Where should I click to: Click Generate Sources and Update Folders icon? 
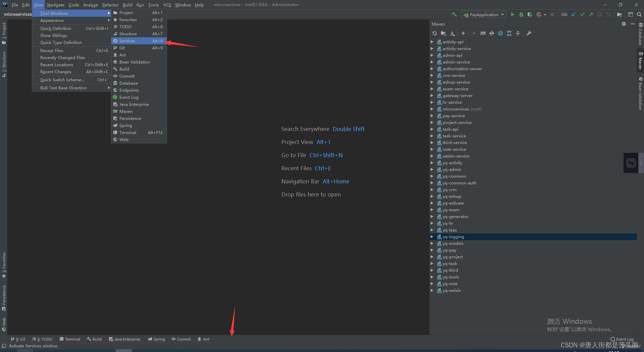tap(443, 33)
